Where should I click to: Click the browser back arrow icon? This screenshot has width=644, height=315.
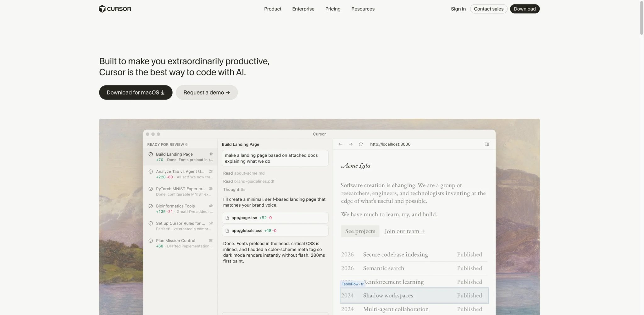tap(340, 144)
